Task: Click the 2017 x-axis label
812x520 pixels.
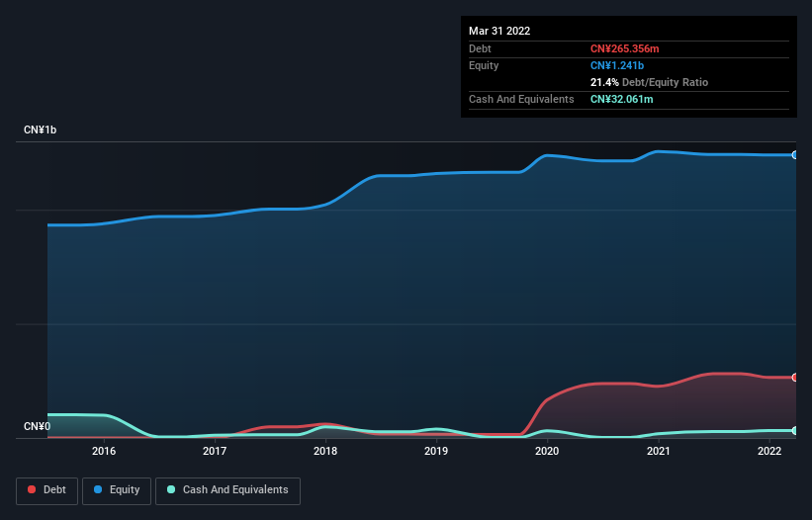Action: point(215,451)
